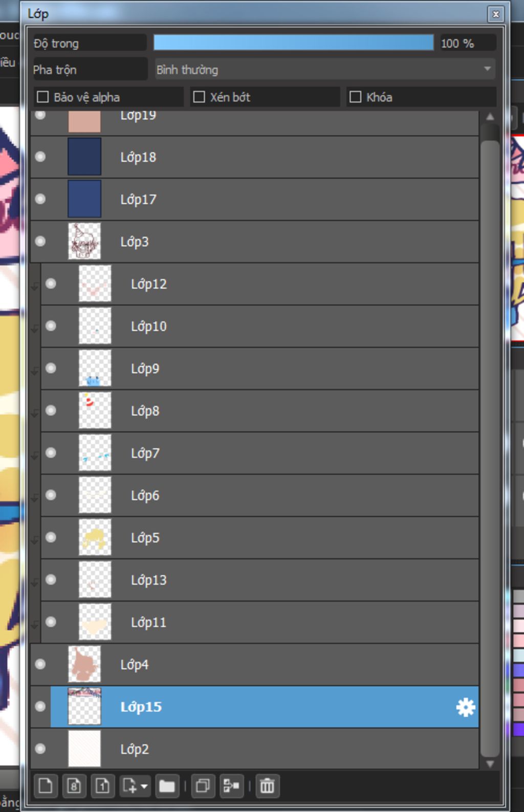Add a new 1-bit layer
Image resolution: width=524 pixels, height=812 pixels.
pyautogui.click(x=102, y=785)
